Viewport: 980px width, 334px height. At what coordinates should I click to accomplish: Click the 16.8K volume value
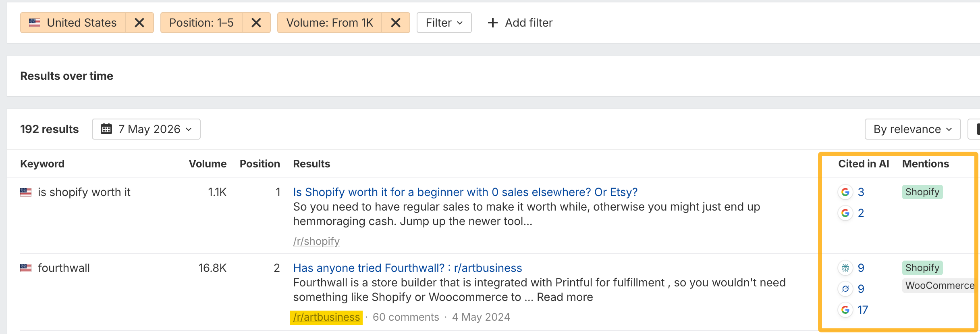pos(212,268)
